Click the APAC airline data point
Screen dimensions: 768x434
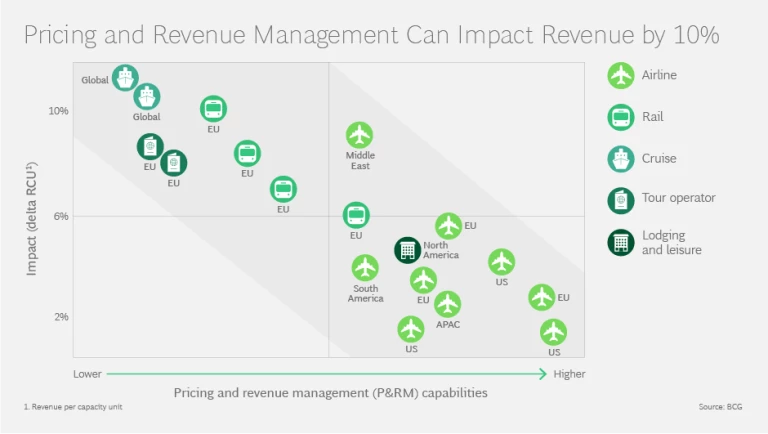click(x=447, y=304)
